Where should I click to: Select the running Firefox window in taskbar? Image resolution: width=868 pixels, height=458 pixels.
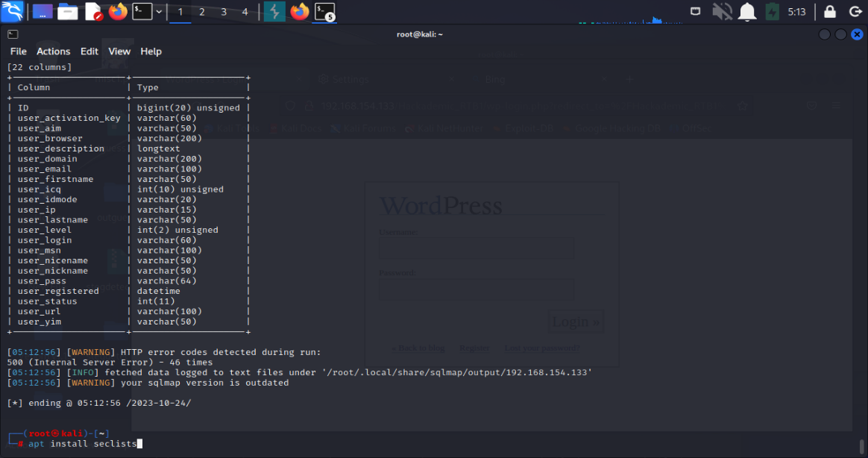300,12
